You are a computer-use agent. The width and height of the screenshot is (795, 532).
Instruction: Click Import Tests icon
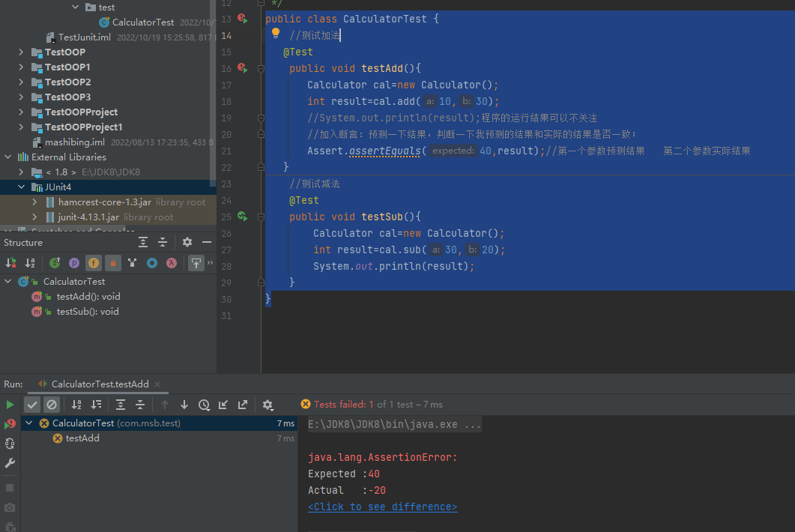point(223,405)
